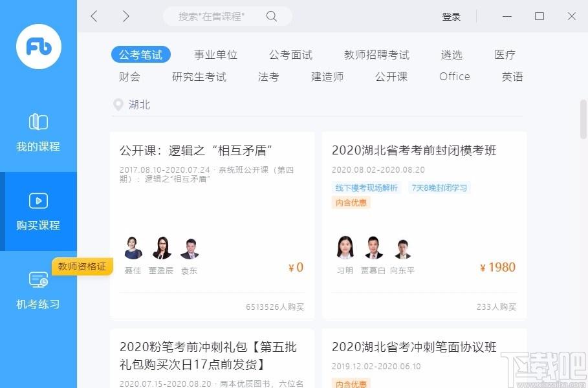This screenshot has width=588, height=388.
Task: Switch to the 公考面试 category tab
Action: point(290,55)
